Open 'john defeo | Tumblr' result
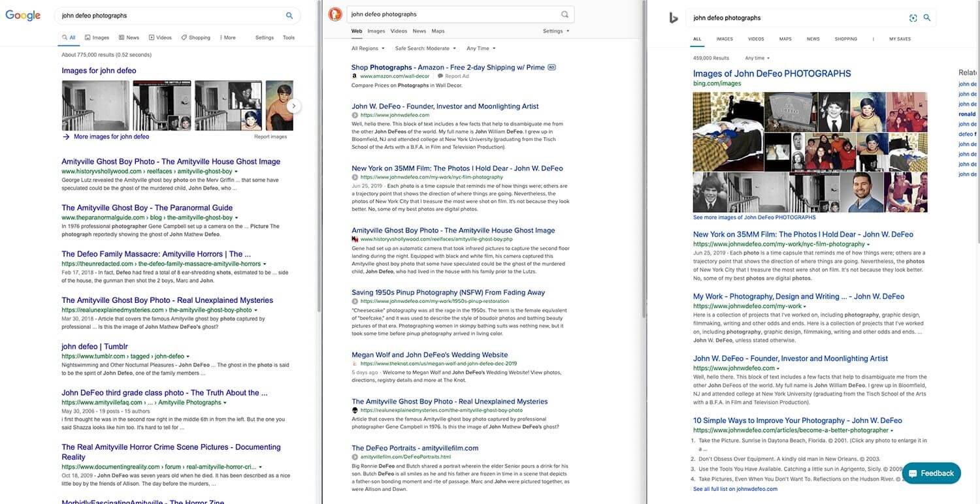This screenshot has width=980, height=504. pyautogui.click(x=95, y=347)
